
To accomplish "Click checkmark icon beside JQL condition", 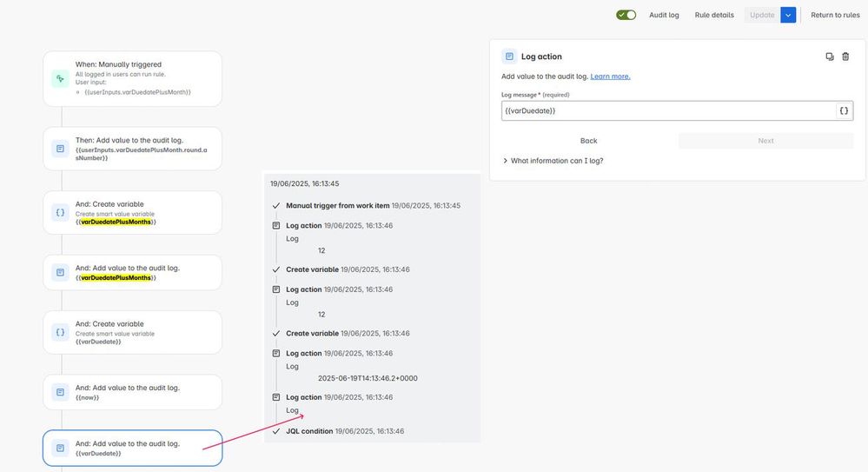I will (276, 431).
